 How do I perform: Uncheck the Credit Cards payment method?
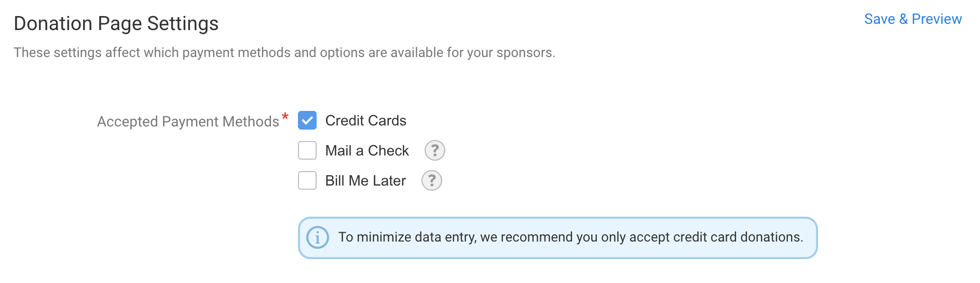click(307, 120)
